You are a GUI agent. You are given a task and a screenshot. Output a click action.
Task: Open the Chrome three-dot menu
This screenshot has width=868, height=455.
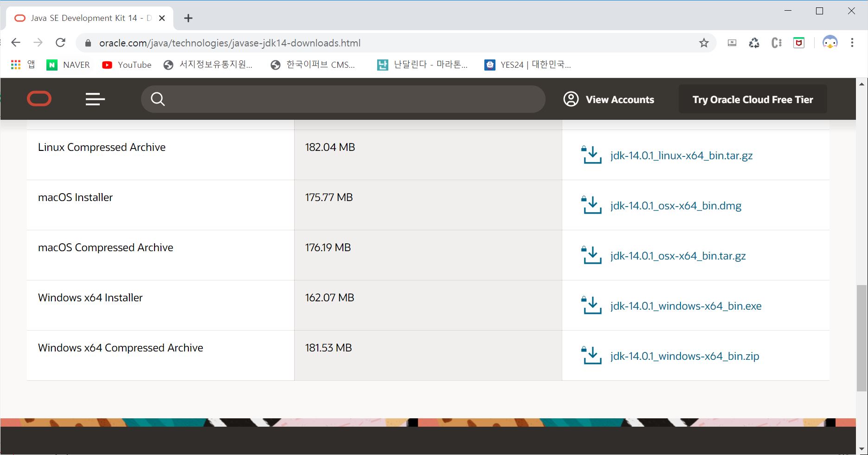point(852,43)
